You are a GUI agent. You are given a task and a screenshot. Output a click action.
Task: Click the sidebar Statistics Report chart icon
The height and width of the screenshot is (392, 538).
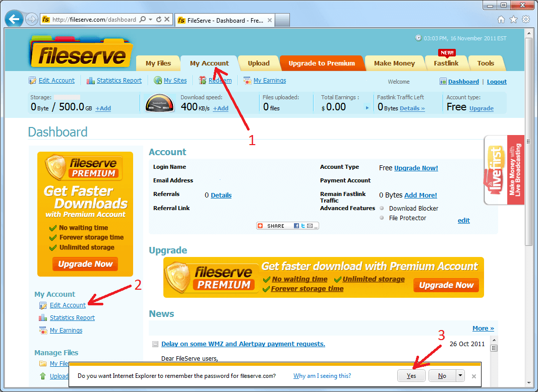click(43, 318)
